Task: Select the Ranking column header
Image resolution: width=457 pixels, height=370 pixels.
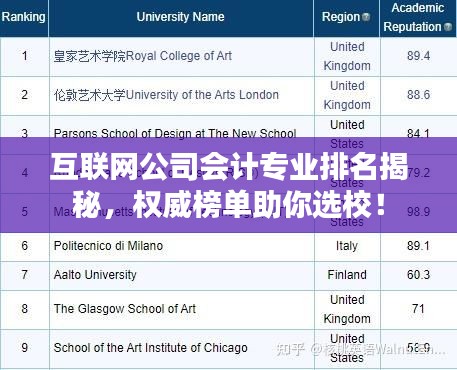Action: [x=24, y=17]
